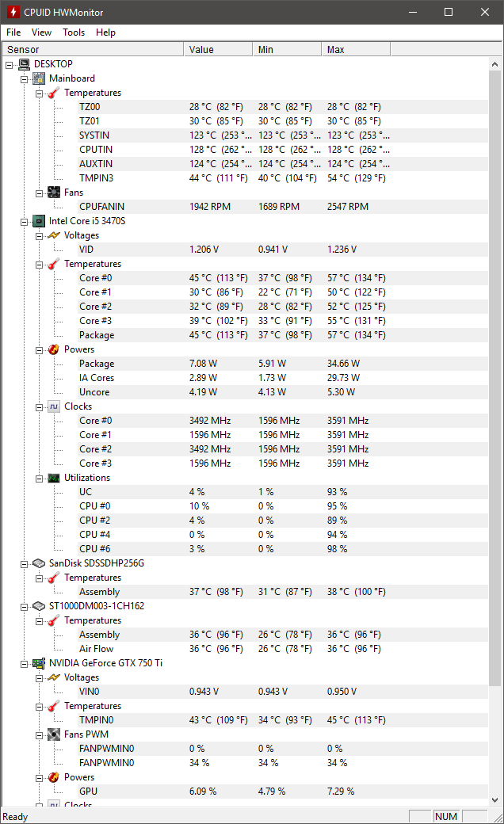Click the DESKTOP computer icon

25,64
